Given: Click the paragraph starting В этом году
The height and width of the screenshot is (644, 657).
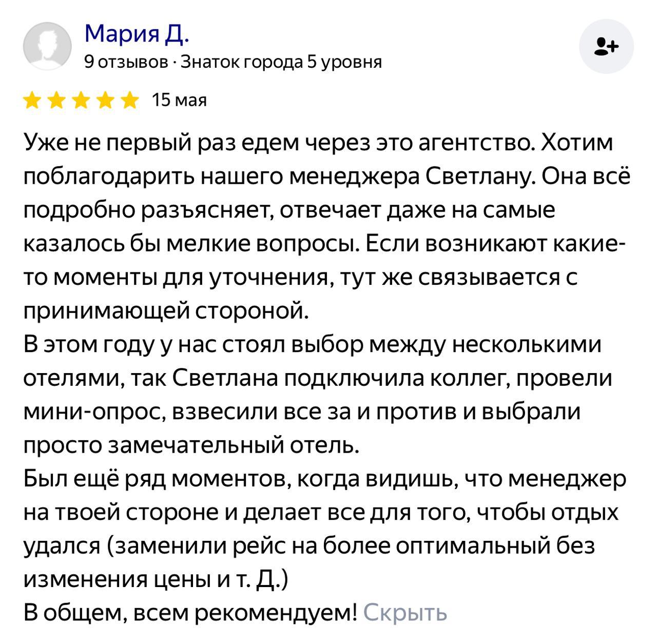Looking at the screenshot, I should click(x=312, y=344).
